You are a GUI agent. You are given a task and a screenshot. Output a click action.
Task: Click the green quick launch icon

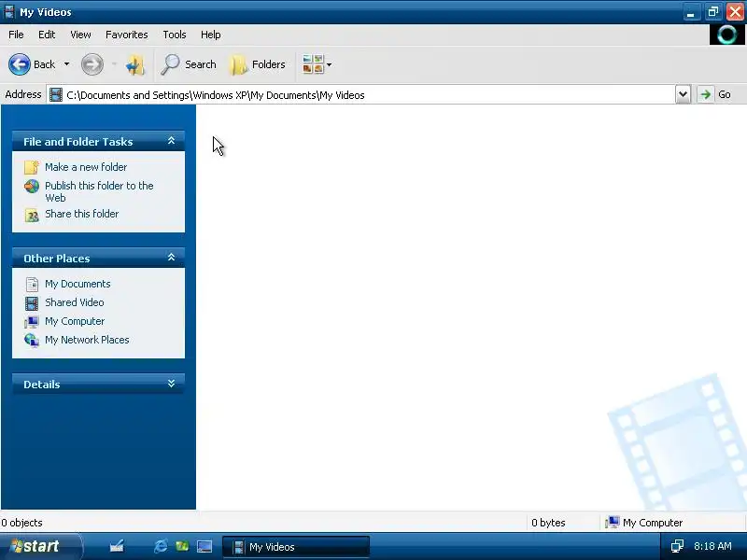tap(182, 546)
